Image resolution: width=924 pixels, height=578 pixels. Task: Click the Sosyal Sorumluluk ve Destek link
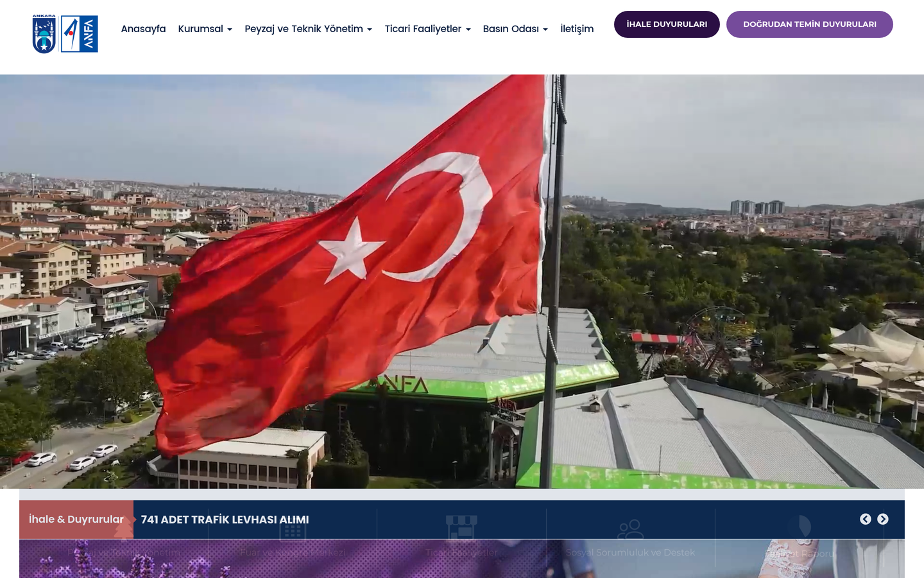pyautogui.click(x=630, y=552)
